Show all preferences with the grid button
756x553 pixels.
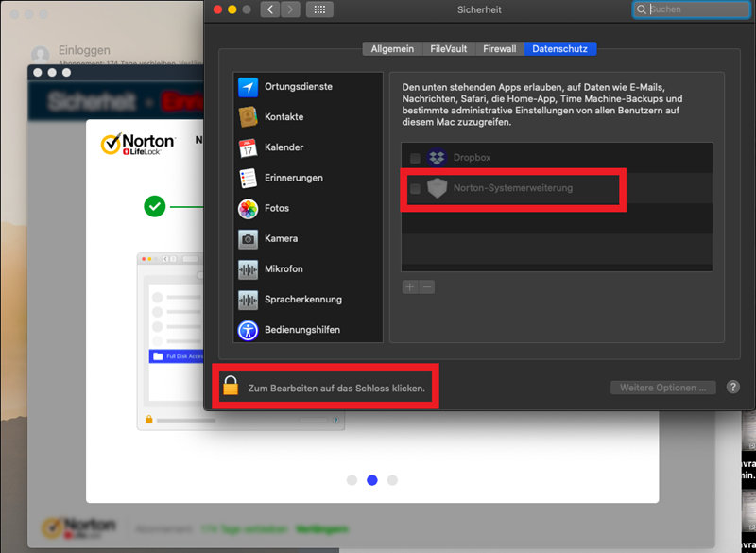[319, 9]
